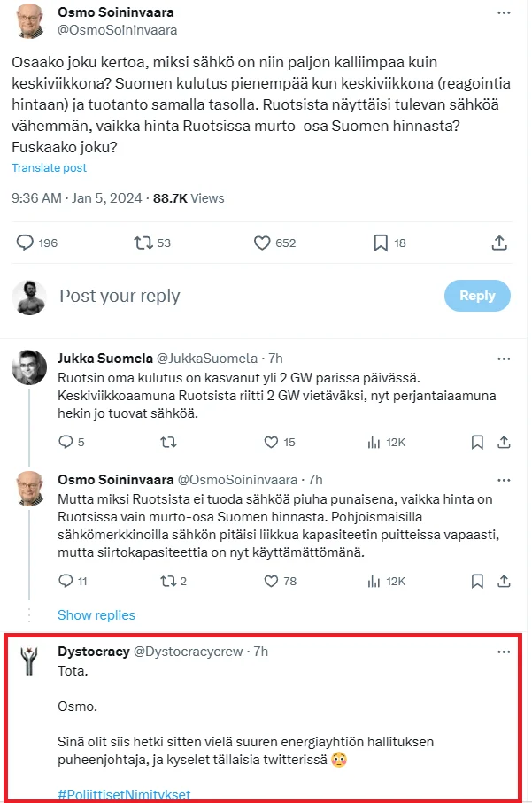Open the #PoliittisetNimitykset hashtag
Screen dimensions: 532x803
pyautogui.click(x=123, y=793)
